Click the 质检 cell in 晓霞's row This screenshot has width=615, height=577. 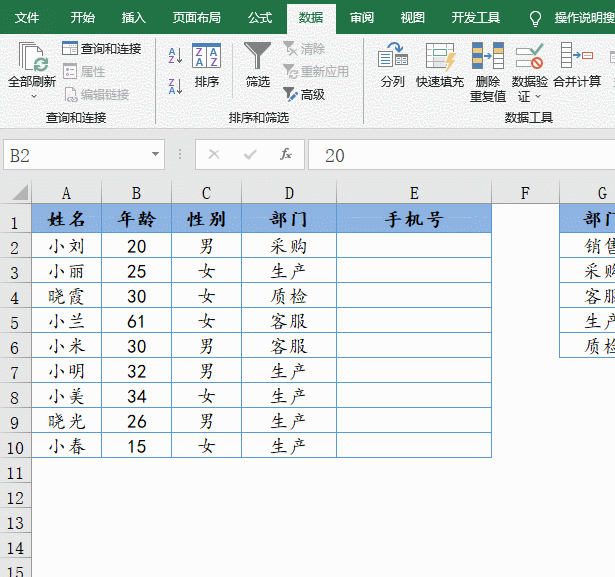[x=289, y=296]
